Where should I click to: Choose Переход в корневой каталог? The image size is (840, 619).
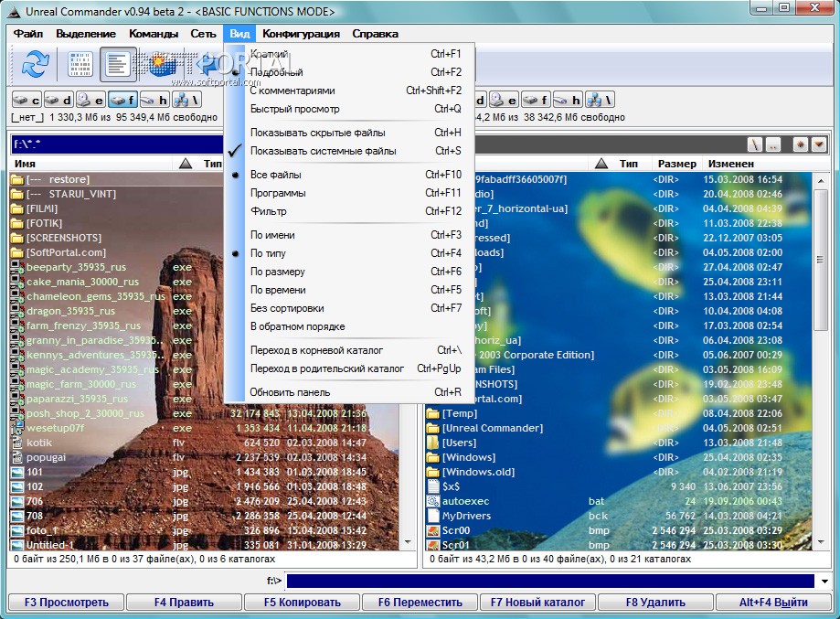349,350
